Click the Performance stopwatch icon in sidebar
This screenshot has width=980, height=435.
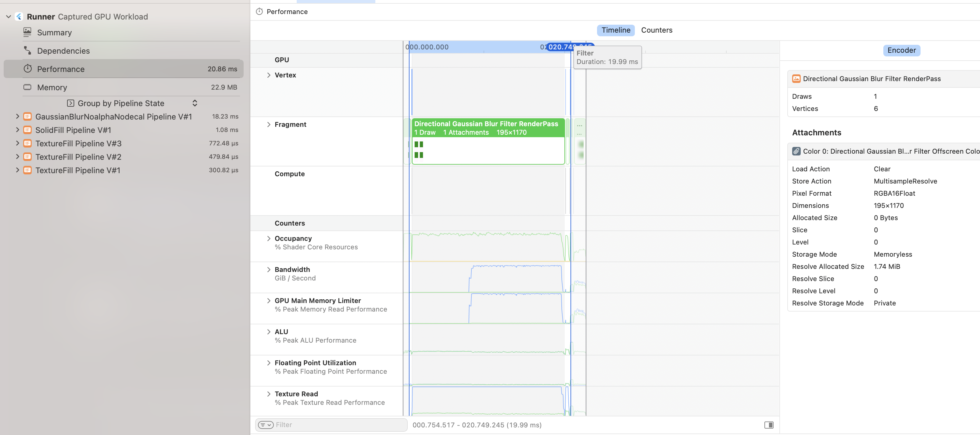point(27,69)
